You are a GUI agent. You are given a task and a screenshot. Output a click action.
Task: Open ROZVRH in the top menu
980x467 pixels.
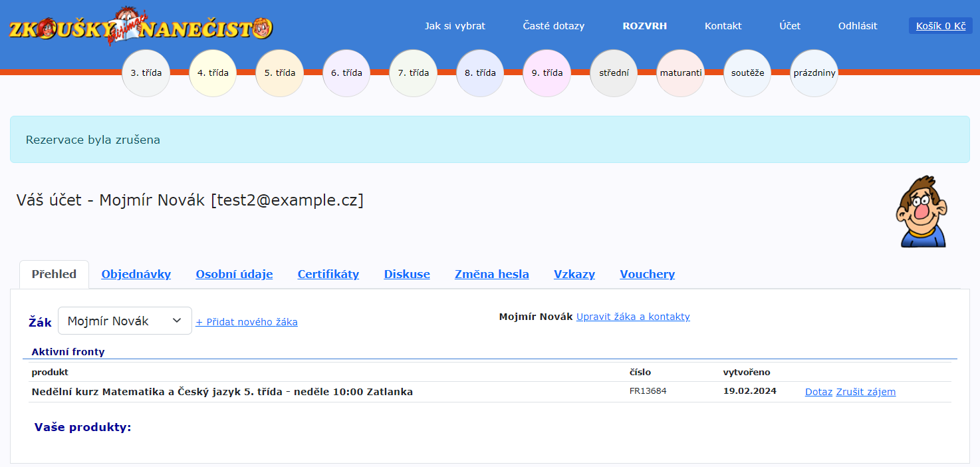click(644, 26)
